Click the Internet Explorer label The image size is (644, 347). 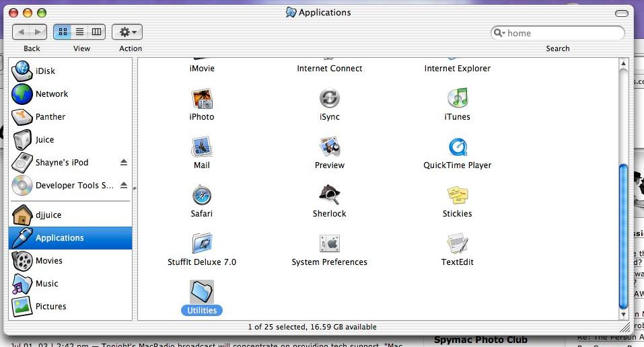click(x=458, y=69)
